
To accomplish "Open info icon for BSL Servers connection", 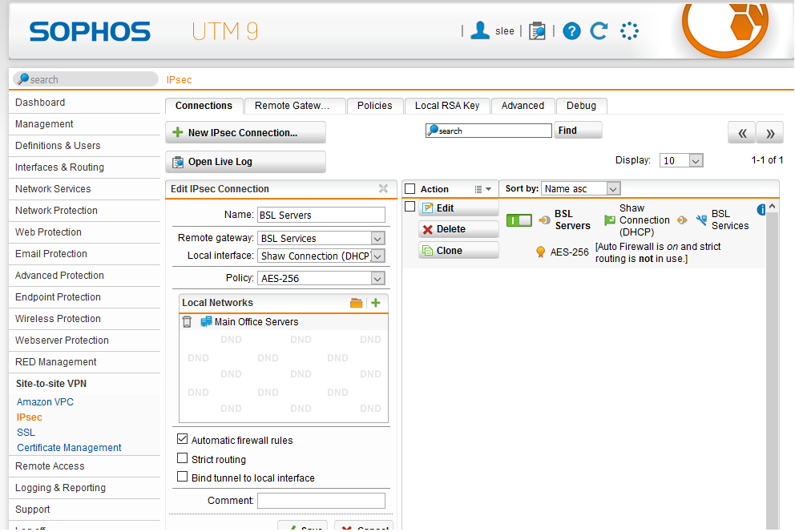I will 761,209.
